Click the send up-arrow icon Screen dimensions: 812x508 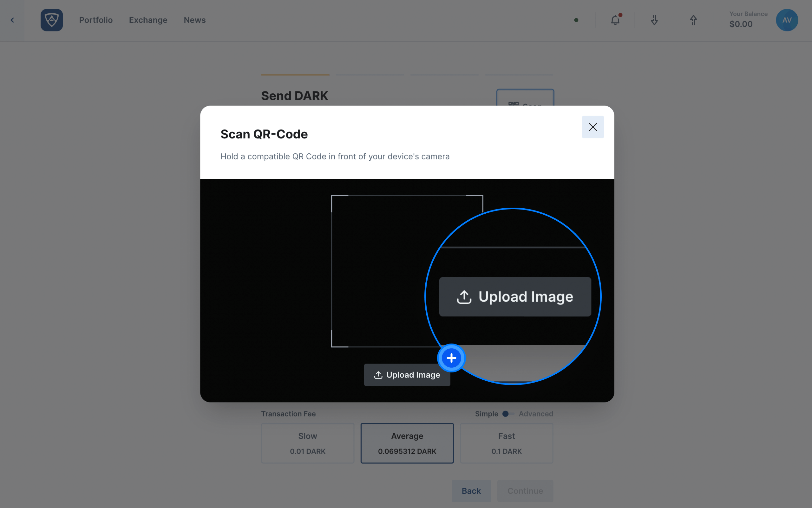(x=693, y=20)
